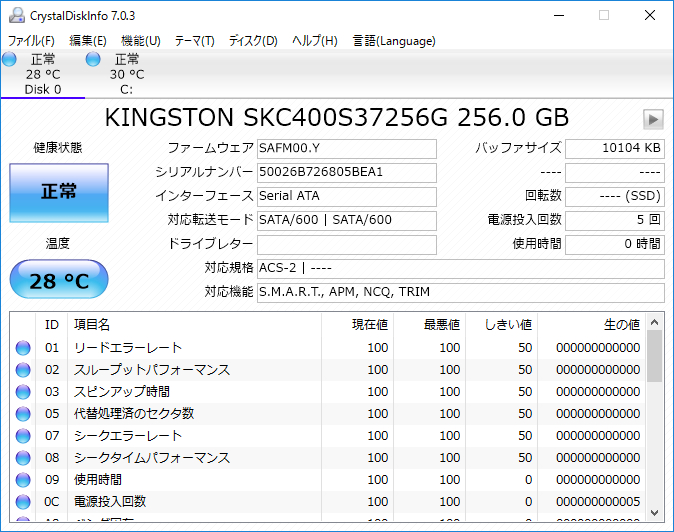Click the CrystalDiskInfo app icon in title bar
Viewport: 674px width, 532px height.
coord(16,15)
